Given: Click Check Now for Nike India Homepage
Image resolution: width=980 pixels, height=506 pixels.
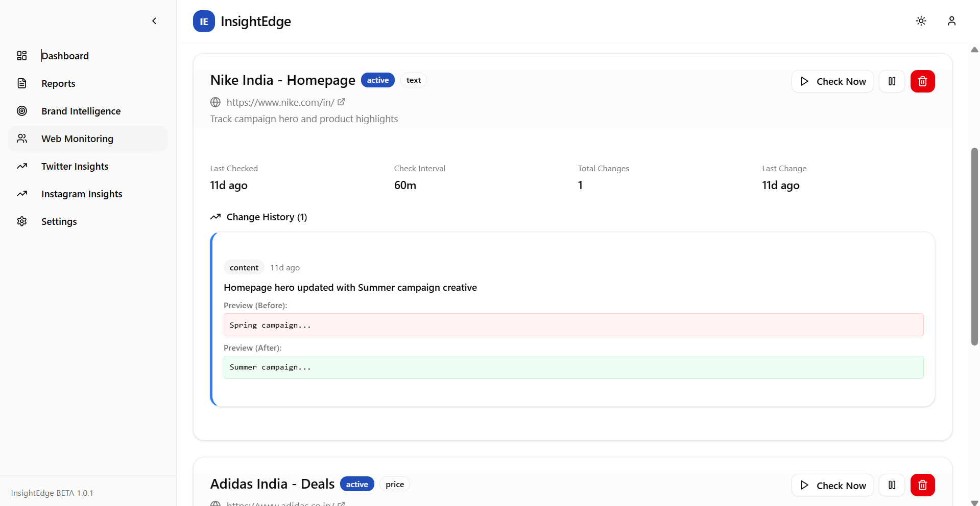Looking at the screenshot, I should click(x=832, y=81).
